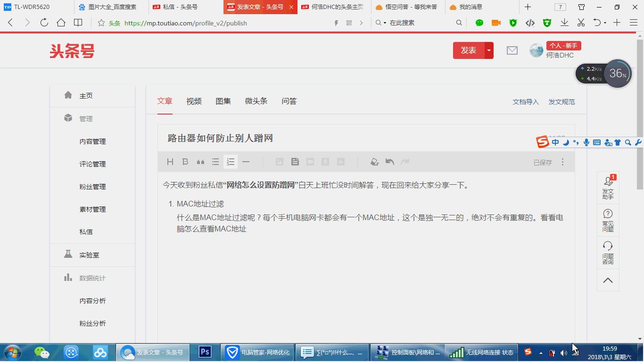Viewport: 644px width, 362px height.
Task: Expand the 发表 button dropdown arrow
Action: click(x=489, y=50)
